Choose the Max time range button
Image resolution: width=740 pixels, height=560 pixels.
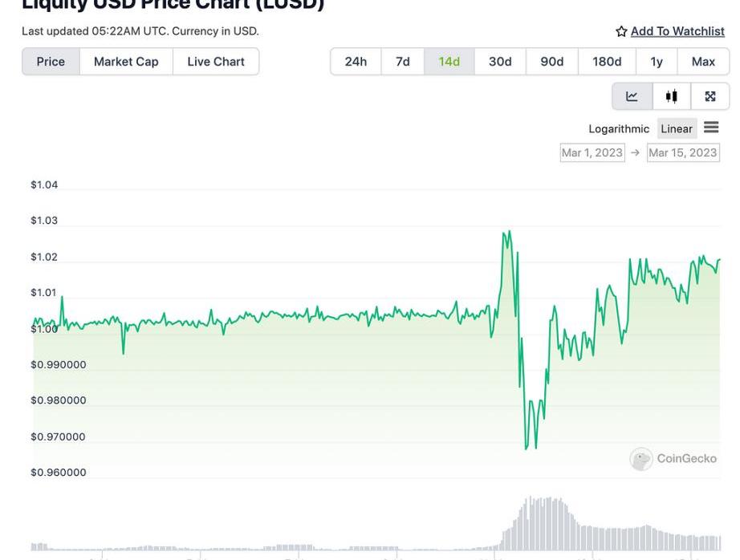point(703,62)
